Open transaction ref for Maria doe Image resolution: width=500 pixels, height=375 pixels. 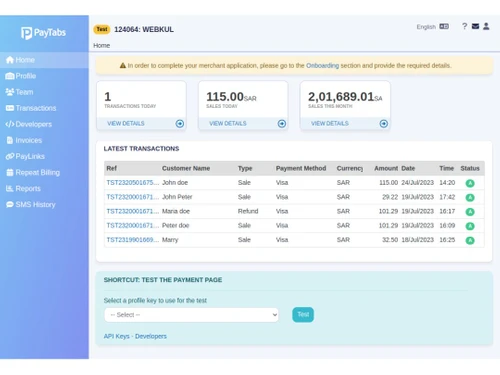[x=133, y=211]
